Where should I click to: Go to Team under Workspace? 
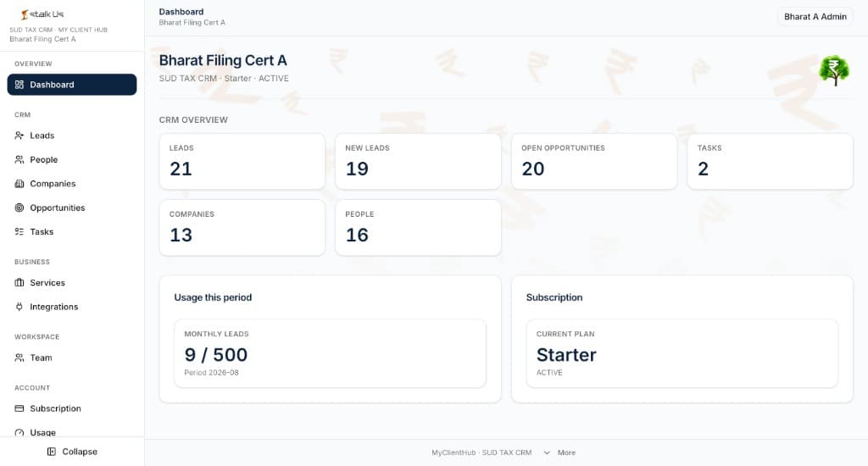[72, 358]
